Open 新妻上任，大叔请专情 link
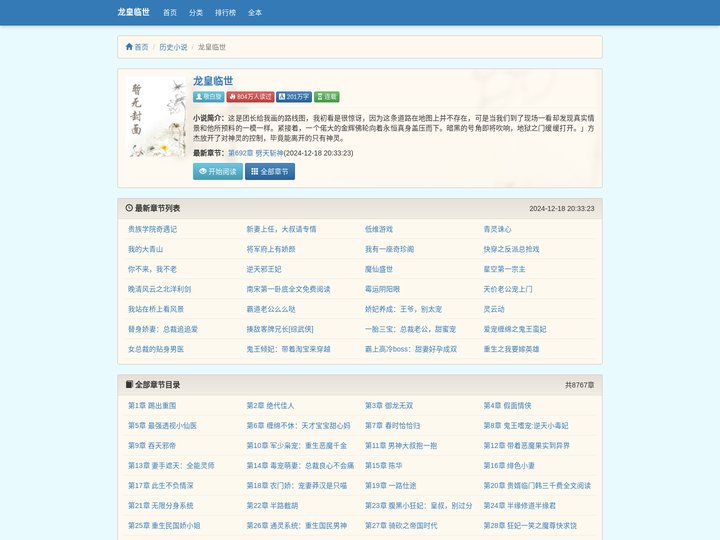 coord(281,229)
